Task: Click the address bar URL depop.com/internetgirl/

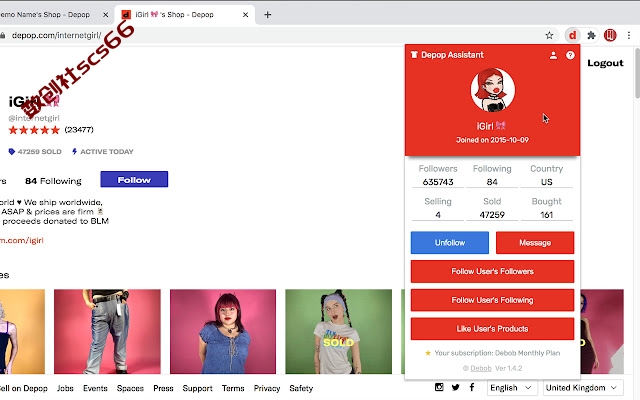Action: click(56, 36)
